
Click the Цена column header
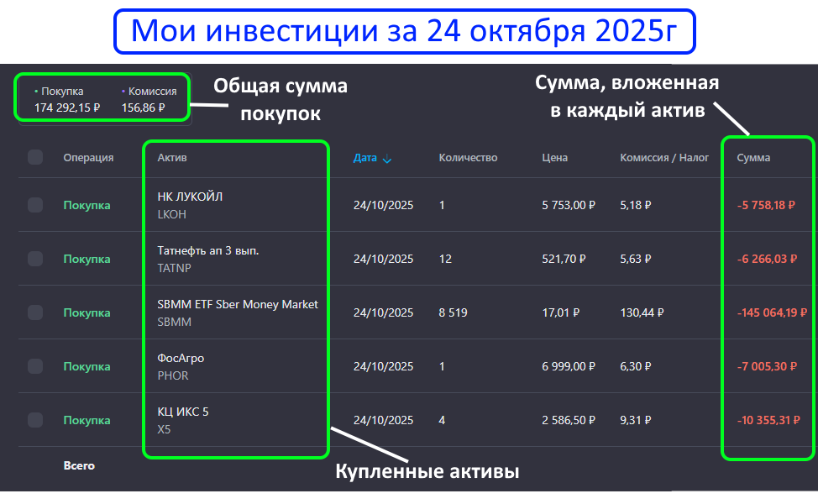pos(555,157)
